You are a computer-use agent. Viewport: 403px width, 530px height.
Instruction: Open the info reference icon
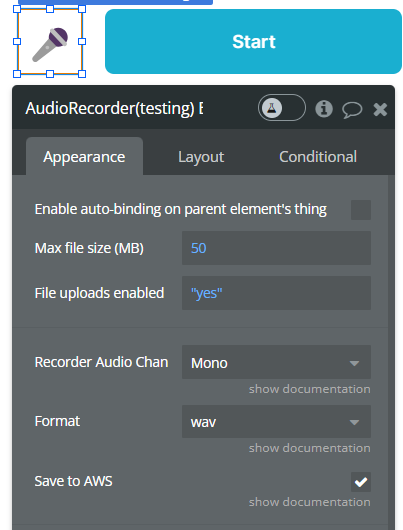(x=324, y=109)
